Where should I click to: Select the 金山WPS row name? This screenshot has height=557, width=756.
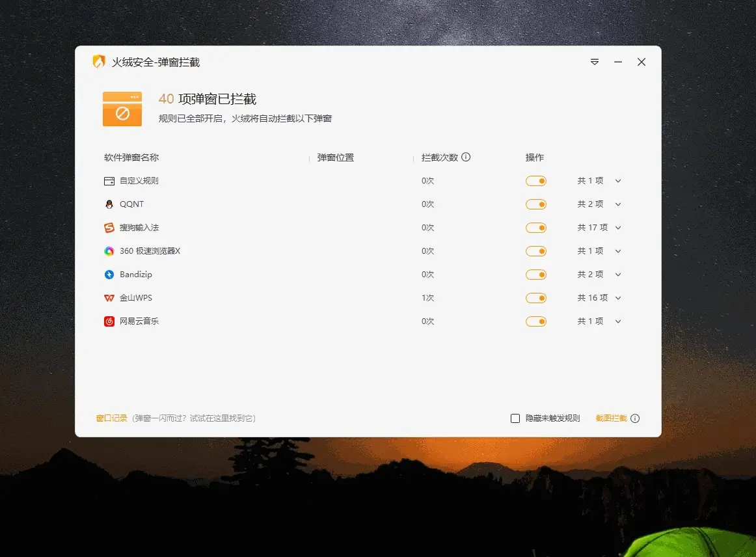[136, 298]
